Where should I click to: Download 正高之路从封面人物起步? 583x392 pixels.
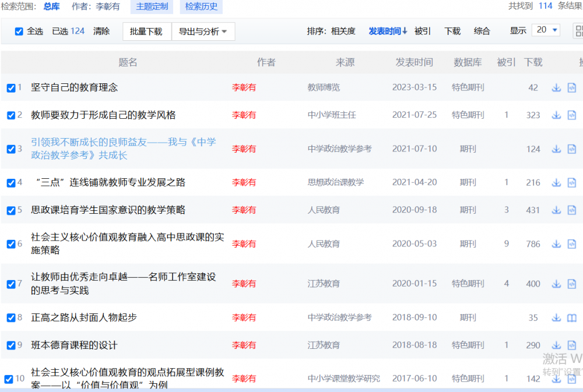coord(556,317)
